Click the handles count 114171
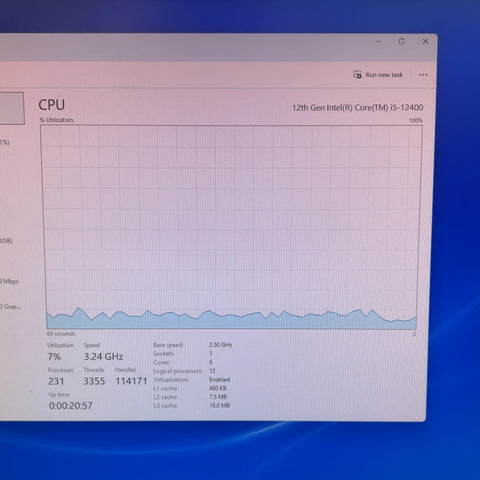Screen dimensions: 480x480 [131, 381]
